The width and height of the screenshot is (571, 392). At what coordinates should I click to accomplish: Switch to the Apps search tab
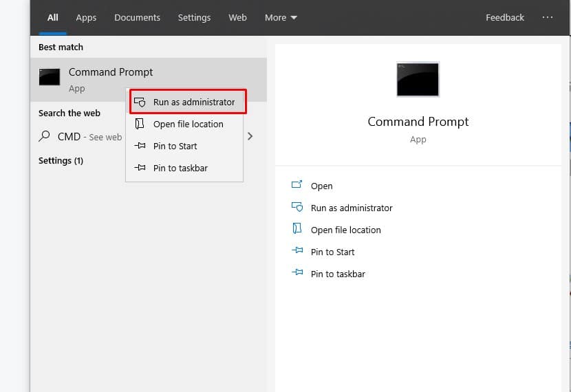[86, 17]
